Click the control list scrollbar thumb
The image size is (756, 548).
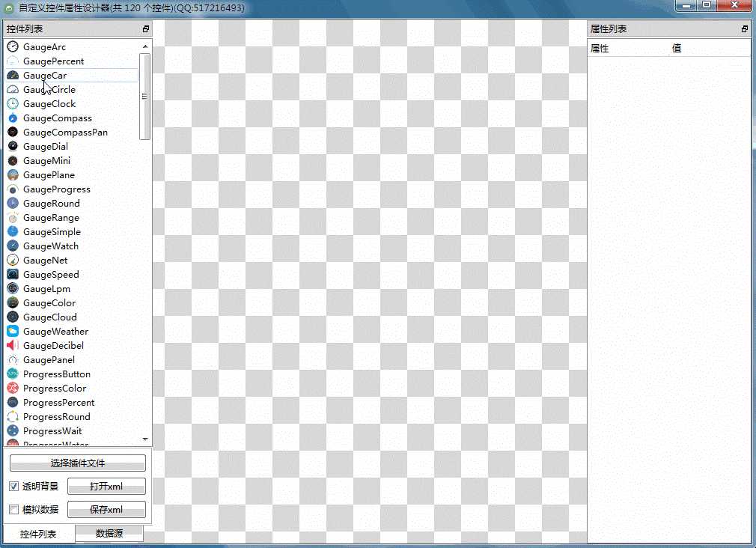point(144,97)
